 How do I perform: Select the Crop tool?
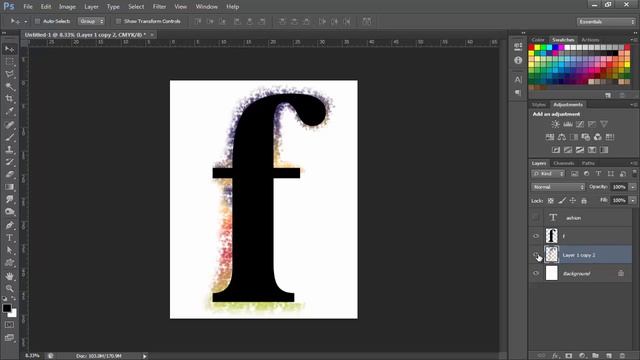point(9,99)
